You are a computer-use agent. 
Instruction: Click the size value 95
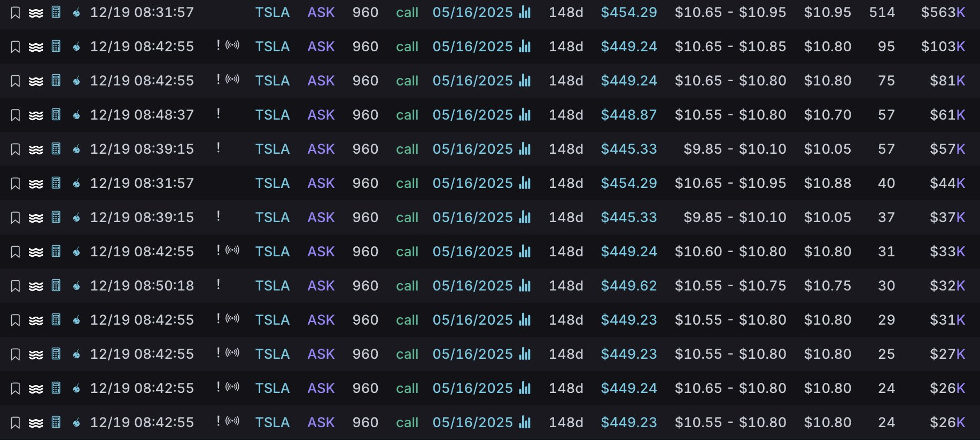(x=886, y=46)
